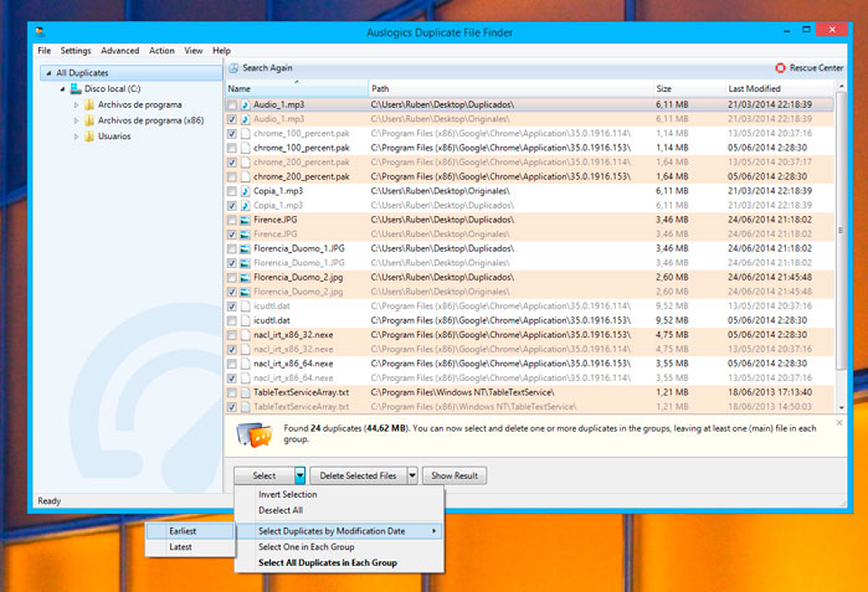
Task: Click the Select button
Action: [264, 476]
